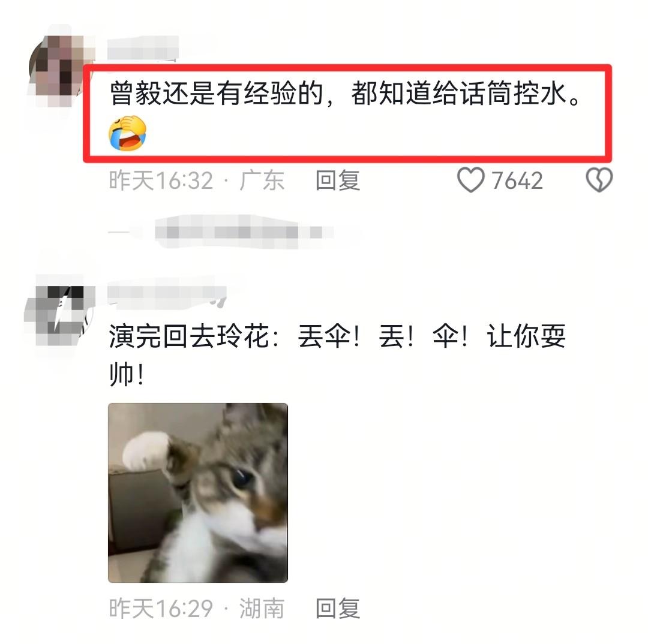
Task: Click the 湖南 location label
Action: coord(262,608)
